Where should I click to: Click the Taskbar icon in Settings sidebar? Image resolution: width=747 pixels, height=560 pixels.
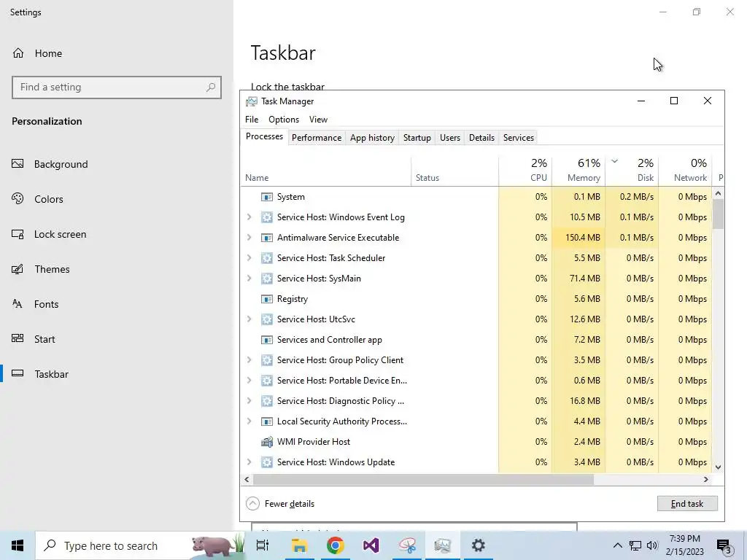pos(18,373)
